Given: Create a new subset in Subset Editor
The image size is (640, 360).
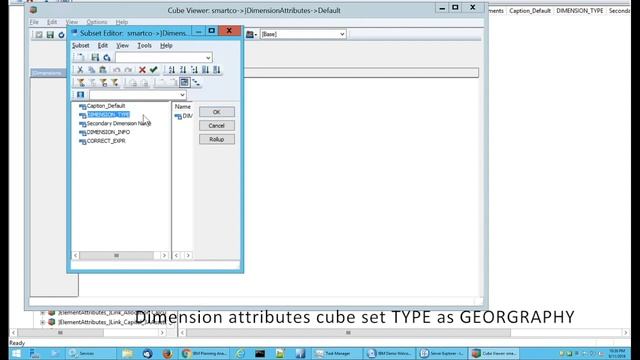Looking at the screenshot, I should point(81,58).
